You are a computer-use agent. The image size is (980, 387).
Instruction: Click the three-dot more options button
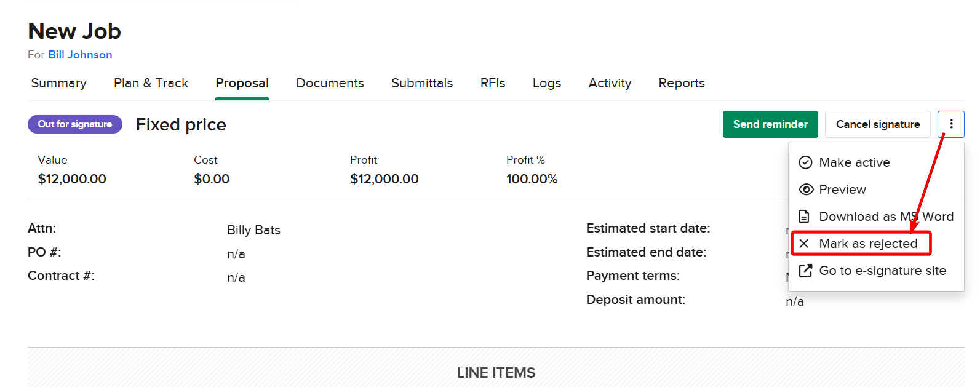click(x=950, y=124)
